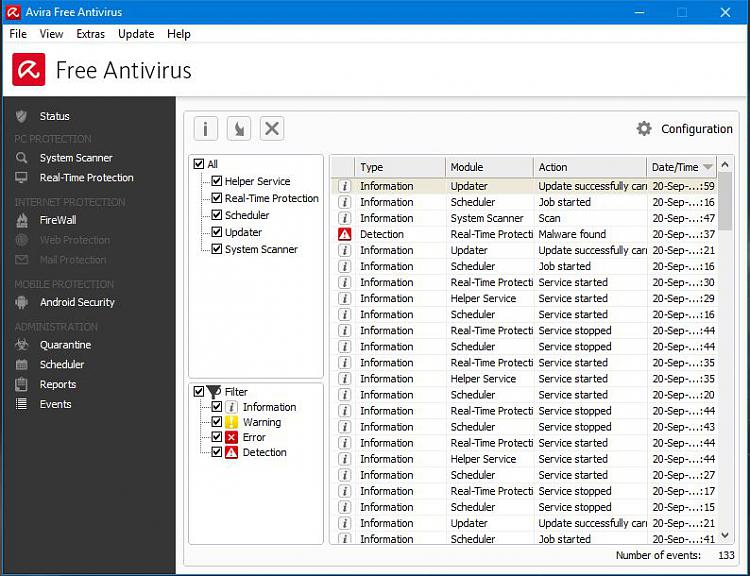Click the FireWall flame icon
The width and height of the screenshot is (750, 576).
(x=22, y=220)
